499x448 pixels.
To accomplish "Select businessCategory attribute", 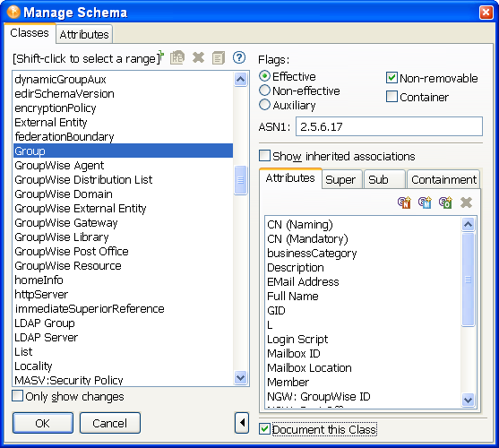I will [x=363, y=253].
